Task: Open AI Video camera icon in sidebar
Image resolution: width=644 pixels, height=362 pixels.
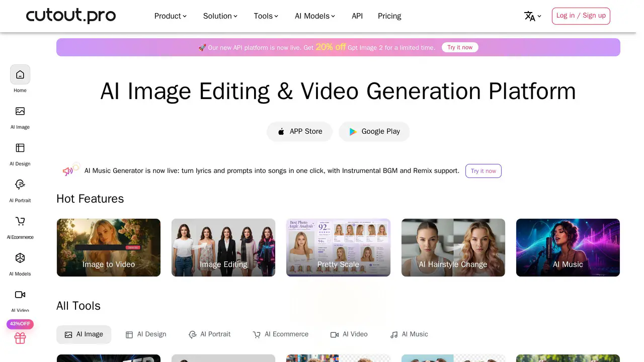Action: pyautogui.click(x=20, y=295)
